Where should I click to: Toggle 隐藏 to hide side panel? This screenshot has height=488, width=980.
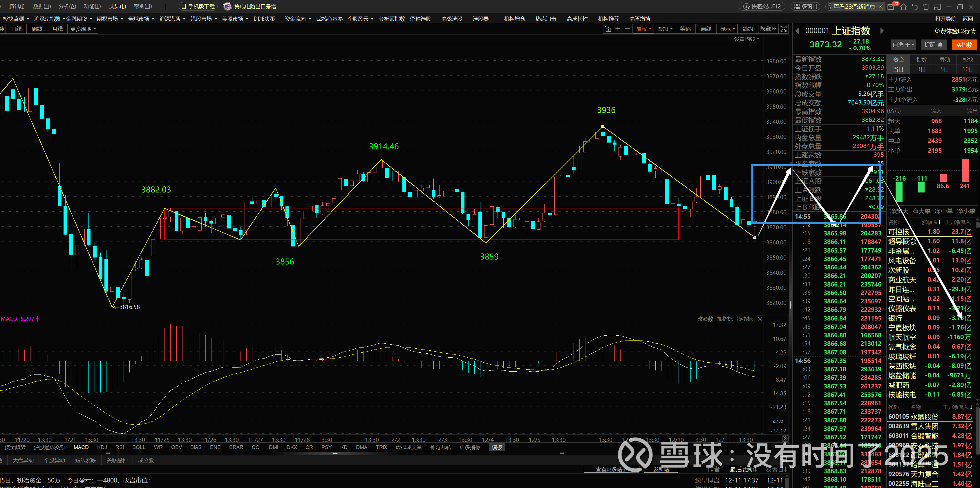768,29
